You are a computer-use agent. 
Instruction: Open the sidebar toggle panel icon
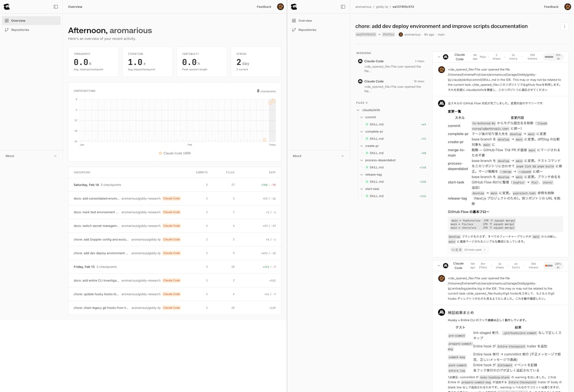click(56, 6)
